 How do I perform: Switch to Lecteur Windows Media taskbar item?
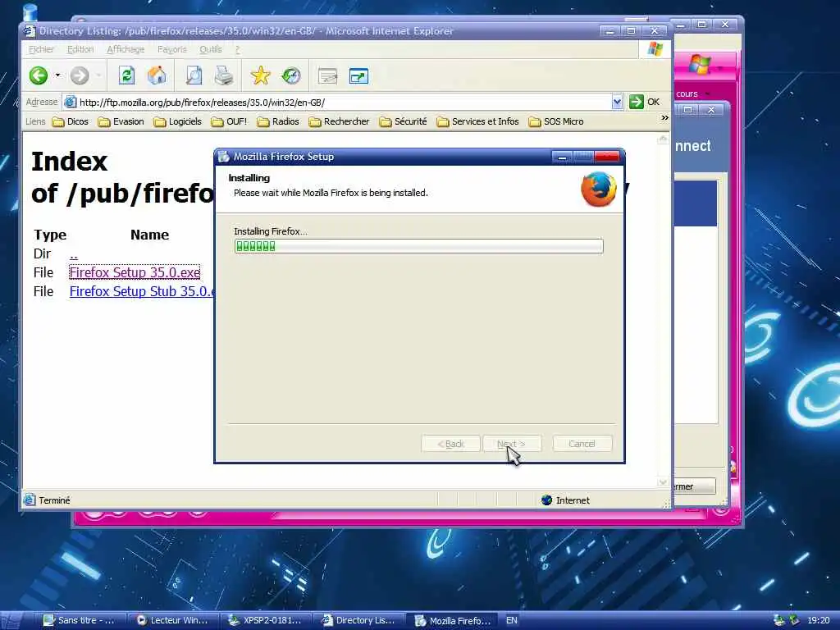(x=172, y=620)
